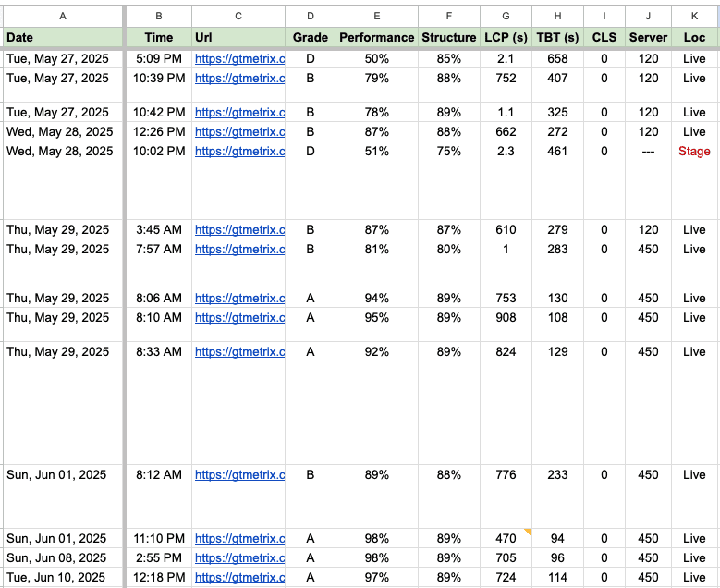
Task: Select the Performance header cell
Action: [x=376, y=37]
